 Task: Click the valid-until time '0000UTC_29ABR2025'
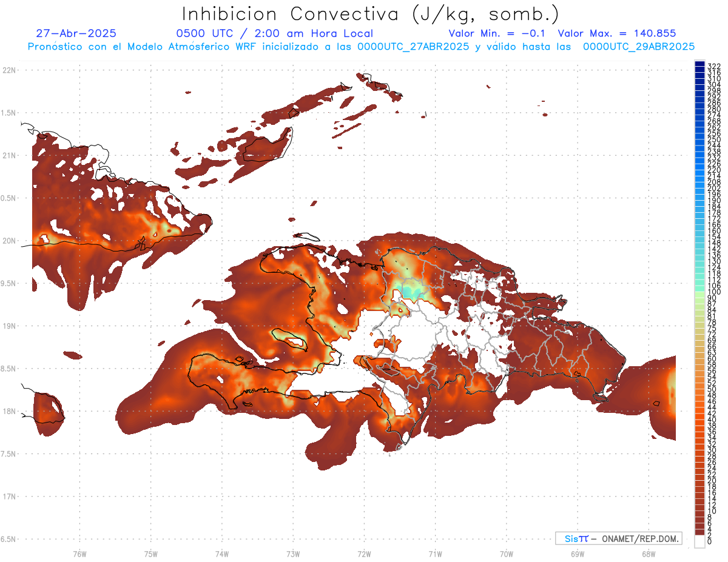(x=639, y=47)
